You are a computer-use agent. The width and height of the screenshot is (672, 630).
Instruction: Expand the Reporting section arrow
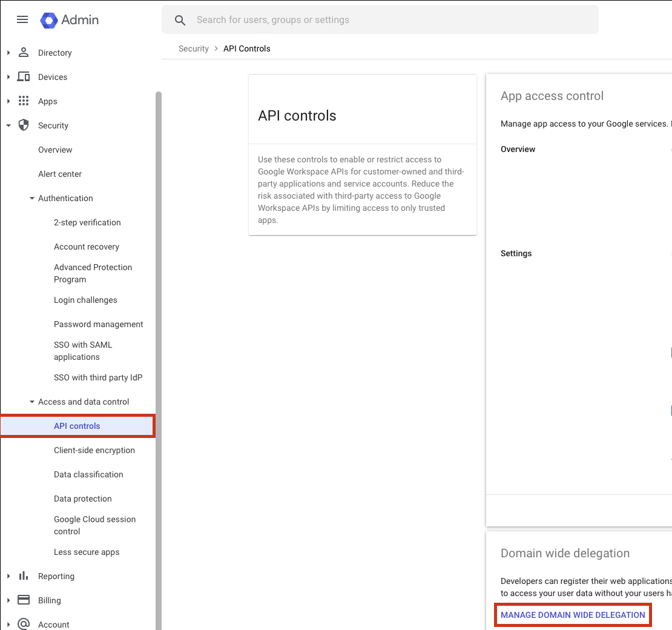tap(8, 576)
